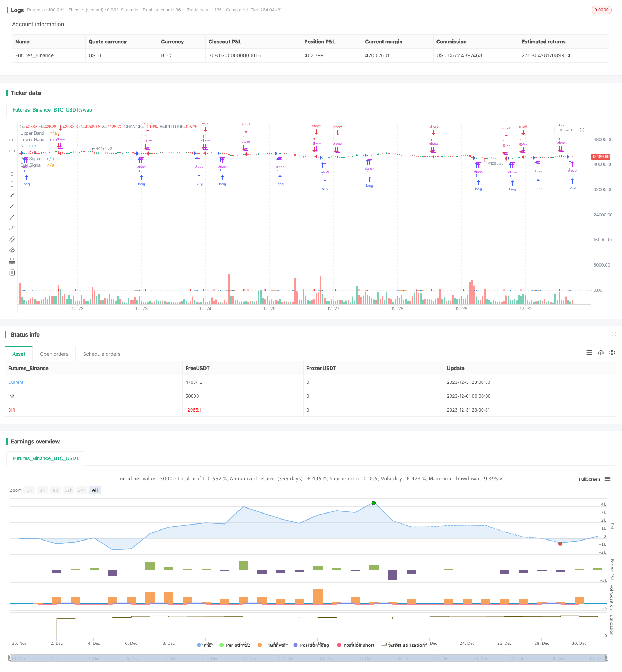Open the Indicator menu on the chart
Image resolution: width=622 pixels, height=672 pixels.
click(566, 130)
